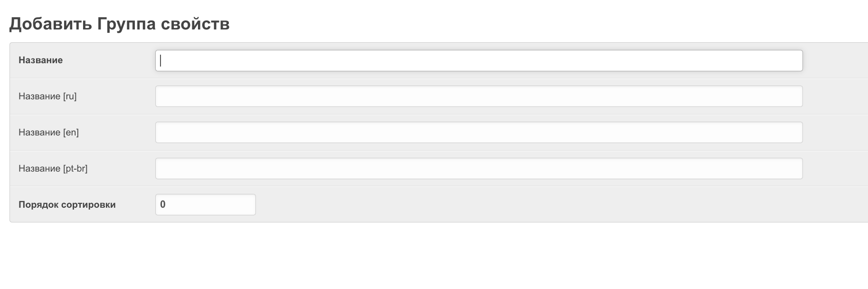
Task: Click the Добавить Группа свойств heading
Action: click(119, 24)
